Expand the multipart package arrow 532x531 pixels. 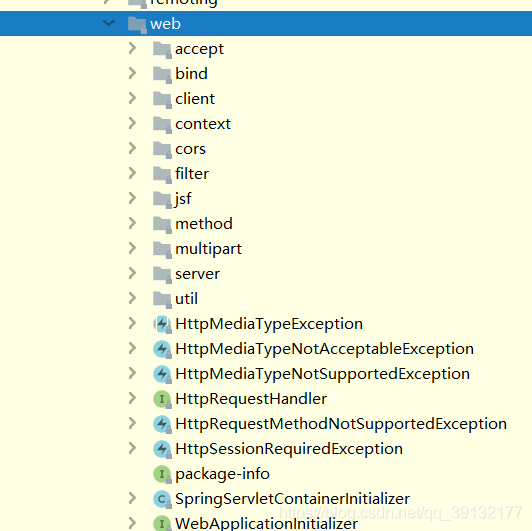point(132,248)
